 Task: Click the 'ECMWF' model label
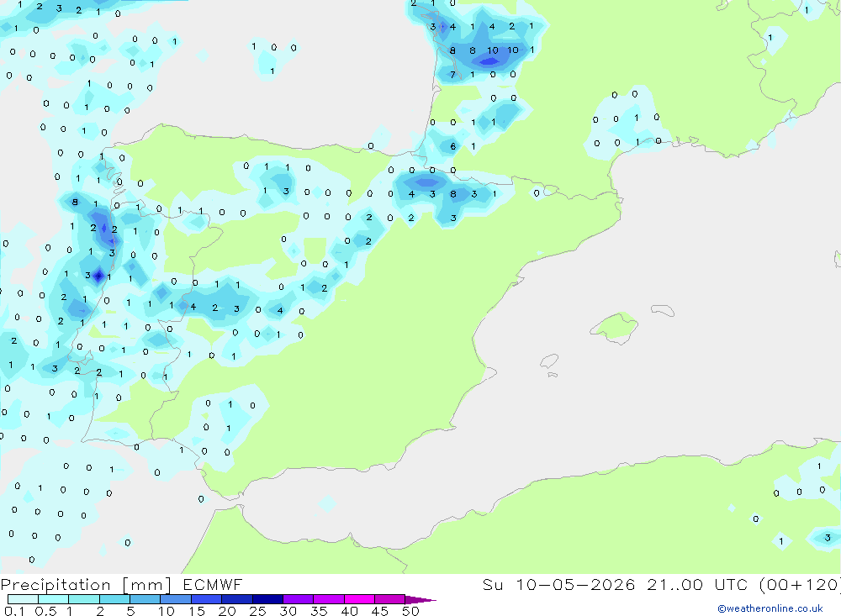click(213, 584)
